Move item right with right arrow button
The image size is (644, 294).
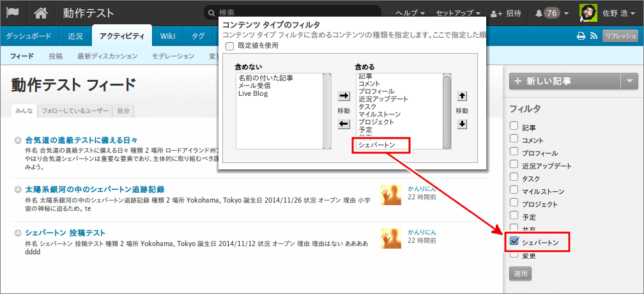click(344, 96)
